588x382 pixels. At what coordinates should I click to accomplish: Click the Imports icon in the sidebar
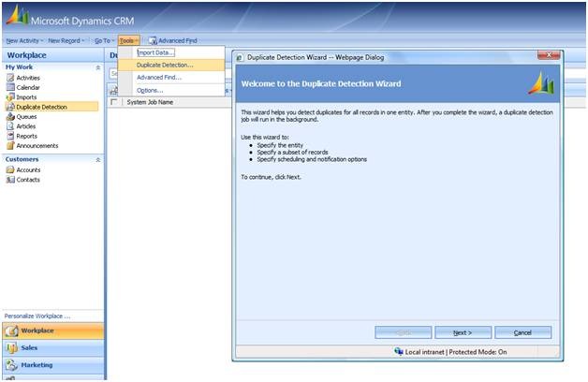(10, 97)
